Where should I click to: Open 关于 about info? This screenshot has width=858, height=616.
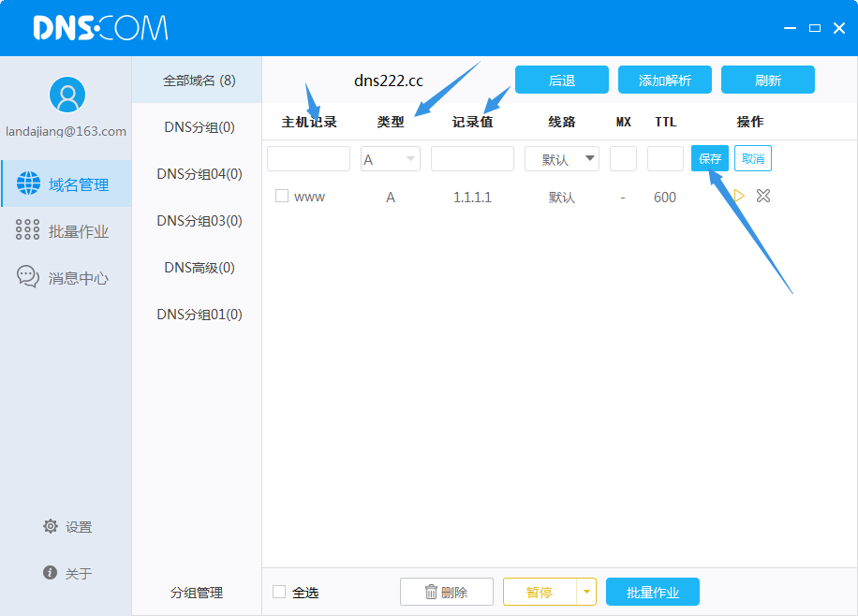coord(67,573)
